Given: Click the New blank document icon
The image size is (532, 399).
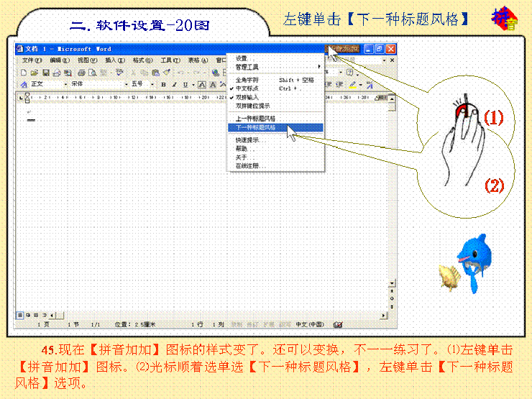Looking at the screenshot, I should click(x=24, y=73).
